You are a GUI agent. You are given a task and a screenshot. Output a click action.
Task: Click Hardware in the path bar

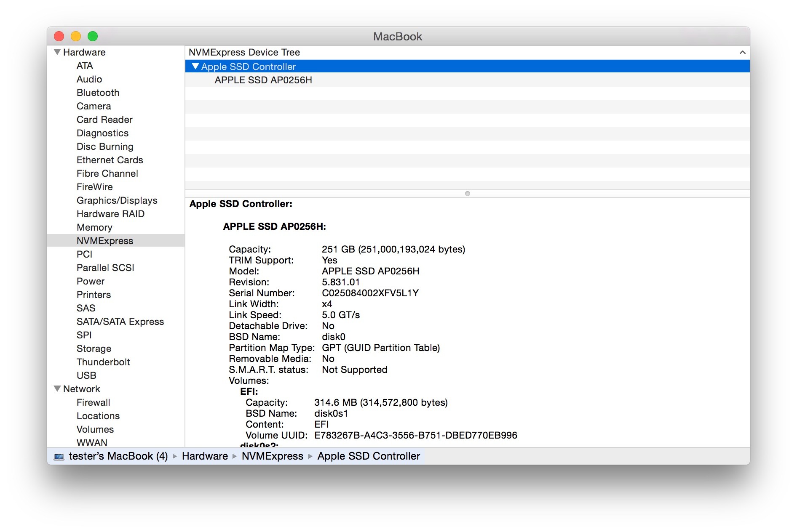(205, 456)
